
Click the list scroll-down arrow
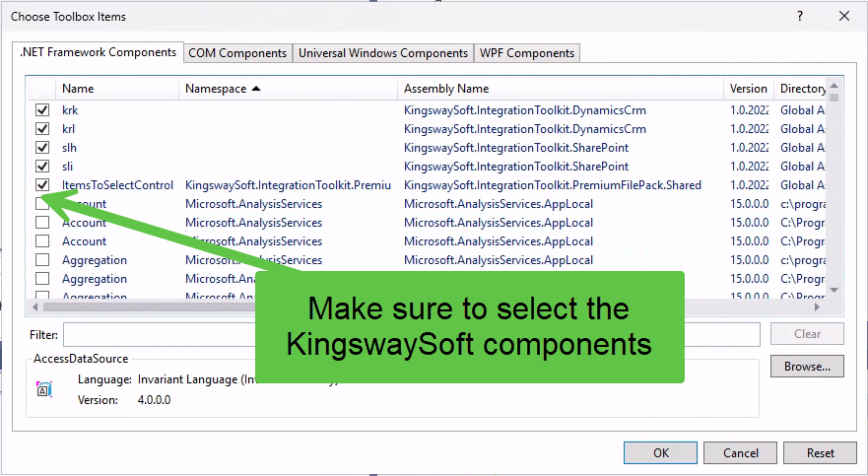point(835,290)
